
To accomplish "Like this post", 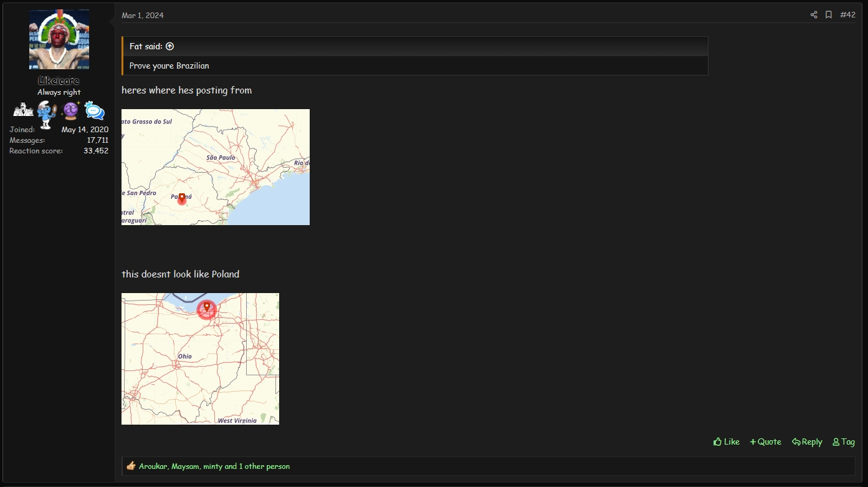I will [x=727, y=441].
